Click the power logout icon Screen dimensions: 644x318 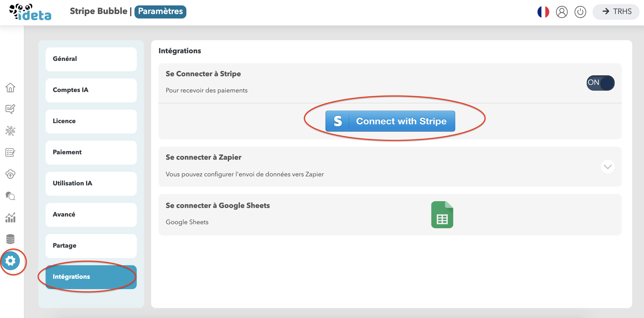[580, 12]
